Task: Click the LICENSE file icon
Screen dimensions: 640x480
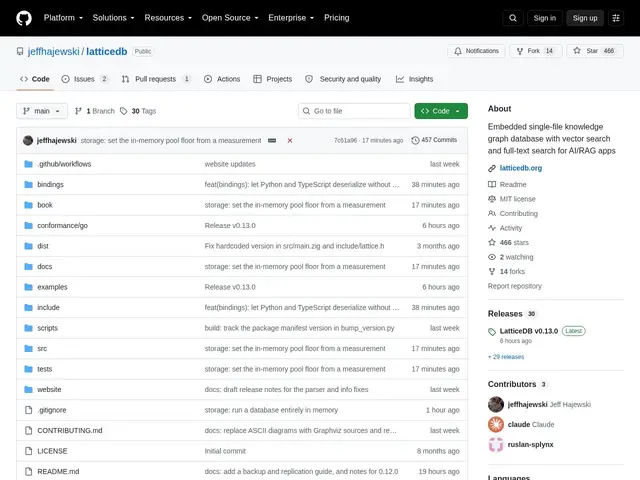Action: 28,451
